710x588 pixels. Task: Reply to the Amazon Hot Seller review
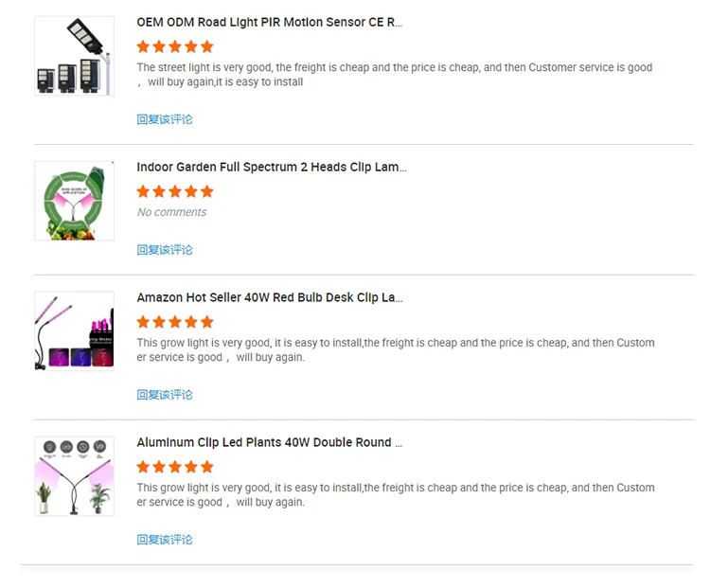click(x=165, y=395)
